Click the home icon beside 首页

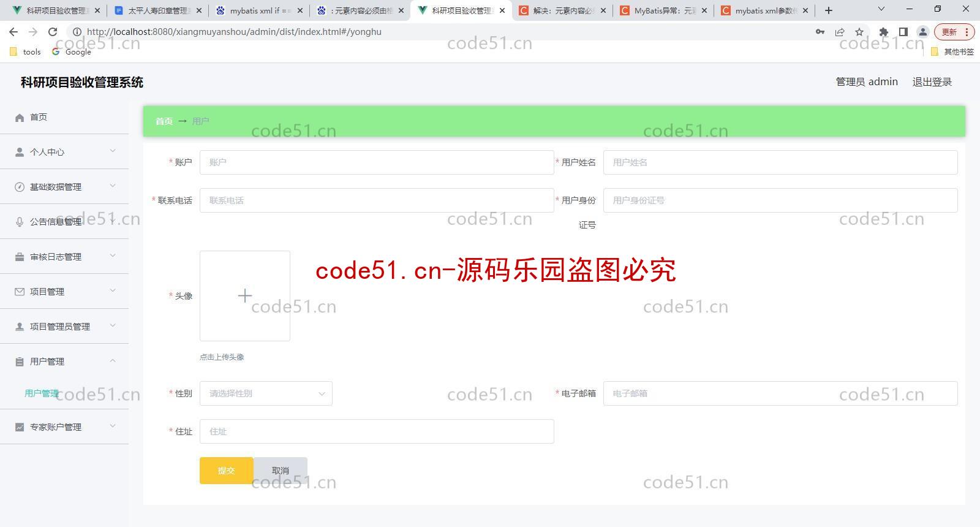tap(20, 118)
